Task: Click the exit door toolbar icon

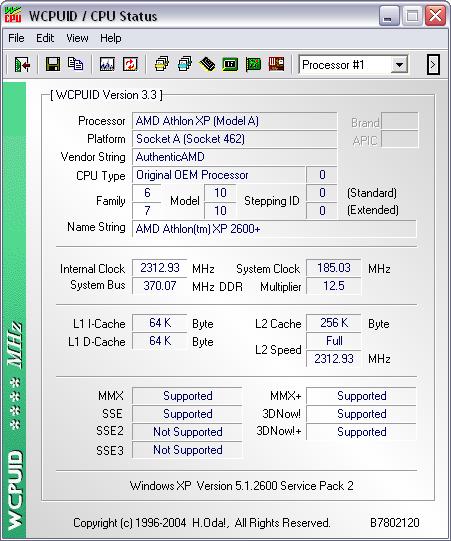Action: pyautogui.click(x=22, y=65)
